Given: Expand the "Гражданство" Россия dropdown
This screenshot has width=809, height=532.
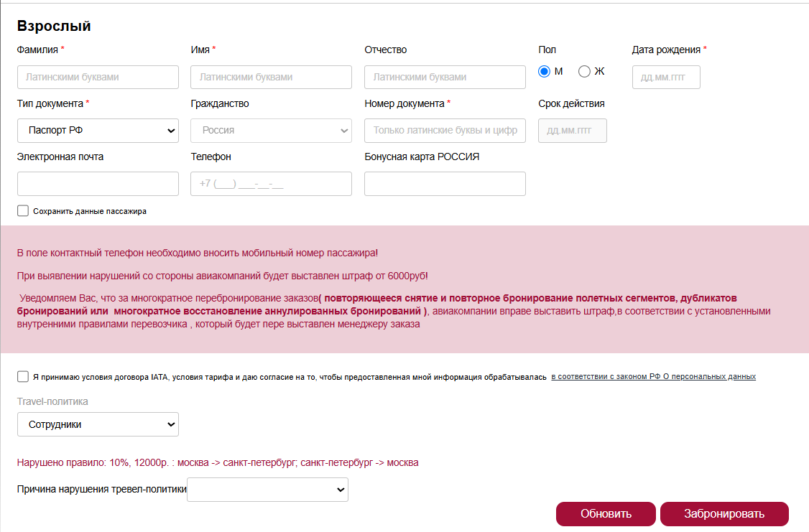Looking at the screenshot, I should [x=272, y=131].
